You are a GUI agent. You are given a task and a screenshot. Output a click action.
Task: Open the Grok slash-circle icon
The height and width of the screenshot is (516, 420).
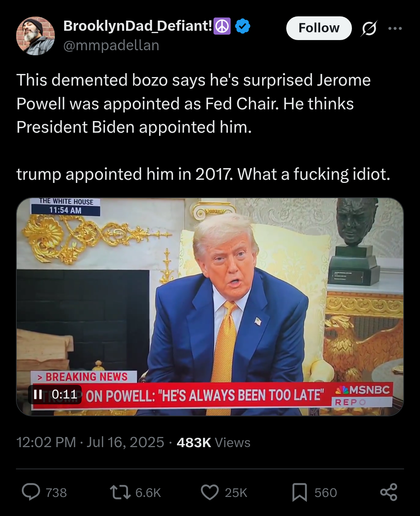pyautogui.click(x=369, y=28)
